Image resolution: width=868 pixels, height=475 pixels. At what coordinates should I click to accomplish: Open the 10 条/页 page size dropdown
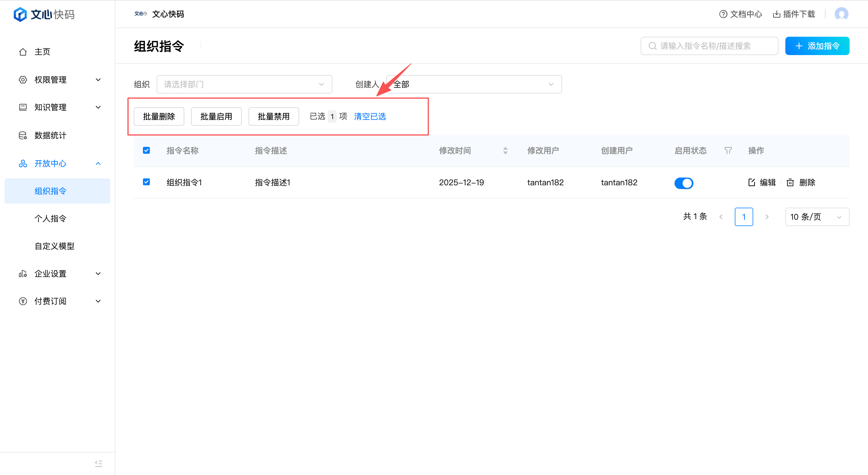(817, 217)
